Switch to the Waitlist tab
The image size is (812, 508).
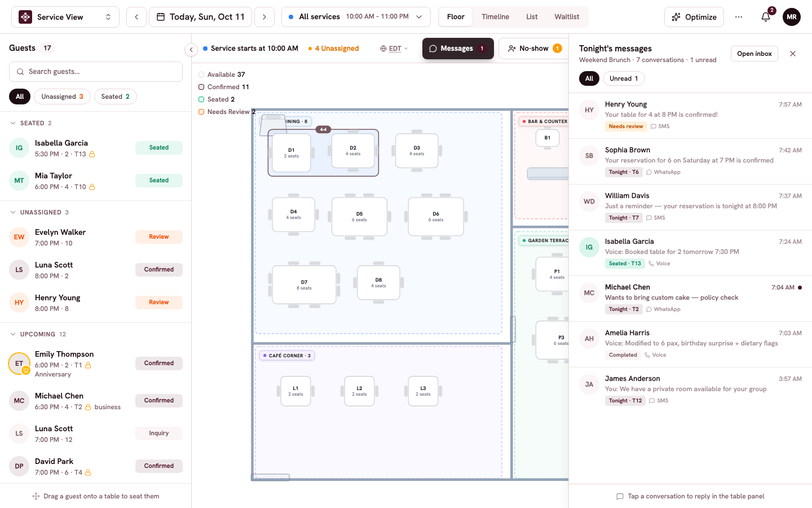(567, 17)
